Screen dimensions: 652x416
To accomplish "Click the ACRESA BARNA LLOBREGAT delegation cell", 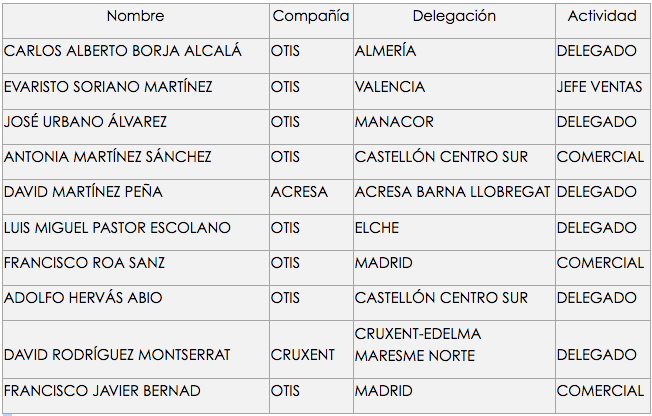I will coord(453,192).
